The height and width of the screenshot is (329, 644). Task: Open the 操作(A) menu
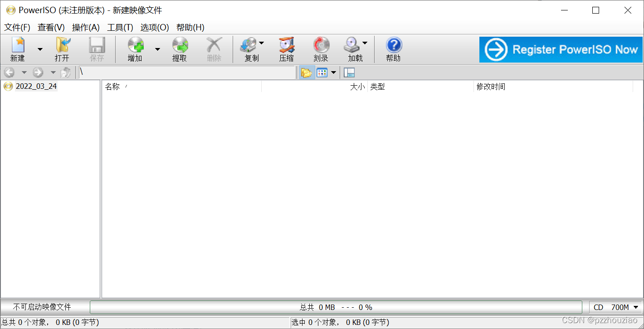point(86,28)
